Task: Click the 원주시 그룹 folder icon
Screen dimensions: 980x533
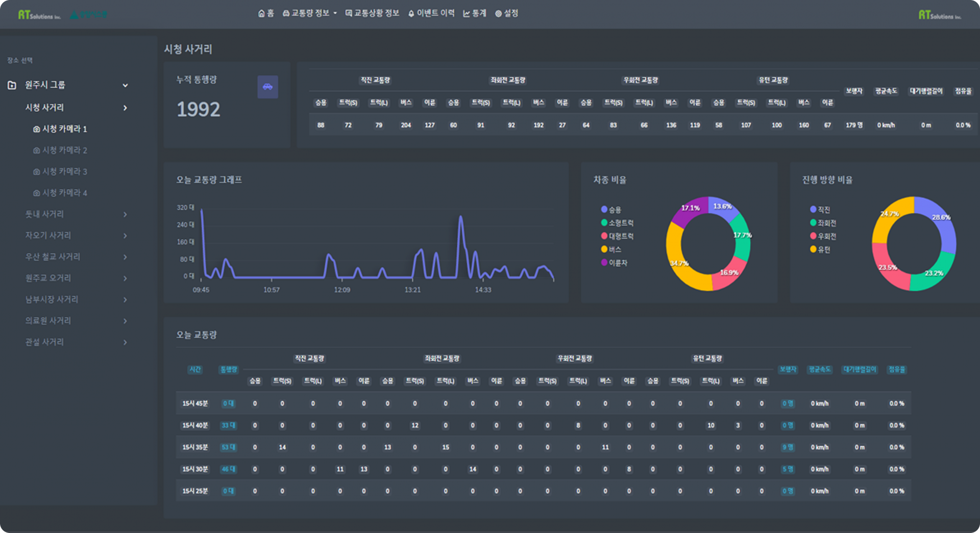Action: pyautogui.click(x=12, y=85)
